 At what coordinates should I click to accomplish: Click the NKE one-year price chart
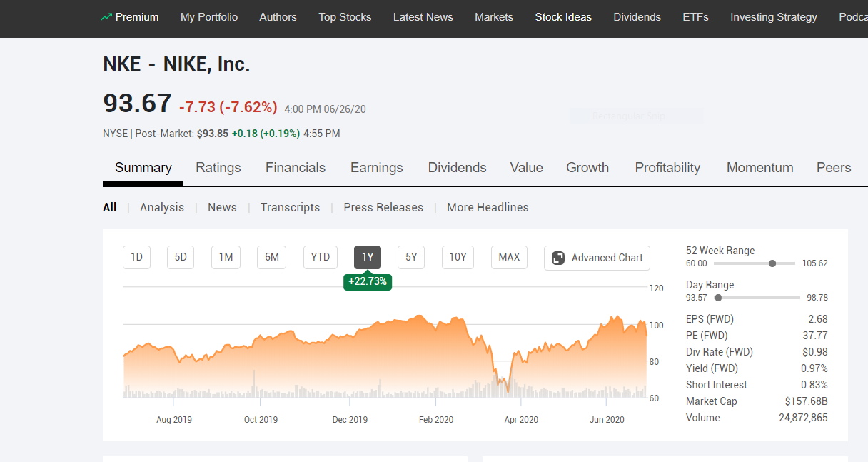pos(385,343)
